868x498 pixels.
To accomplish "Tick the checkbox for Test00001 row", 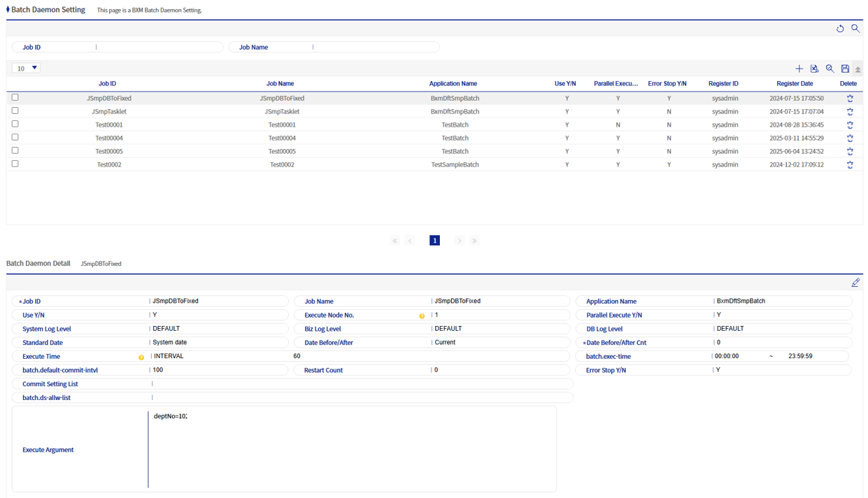I will pos(15,124).
